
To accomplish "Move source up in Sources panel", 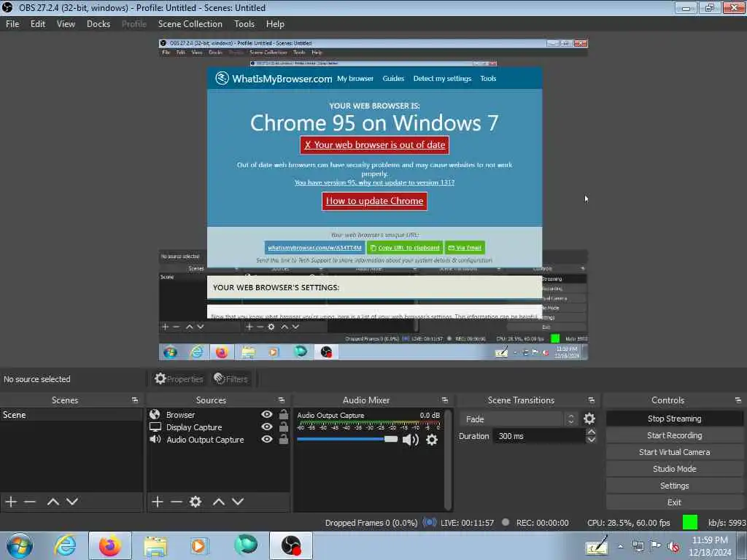I will (219, 502).
